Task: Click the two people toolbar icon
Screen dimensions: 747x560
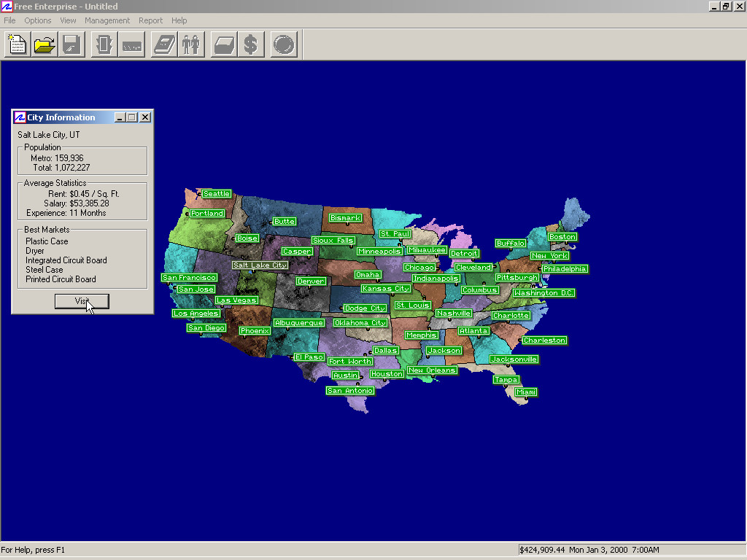Action: [192, 44]
